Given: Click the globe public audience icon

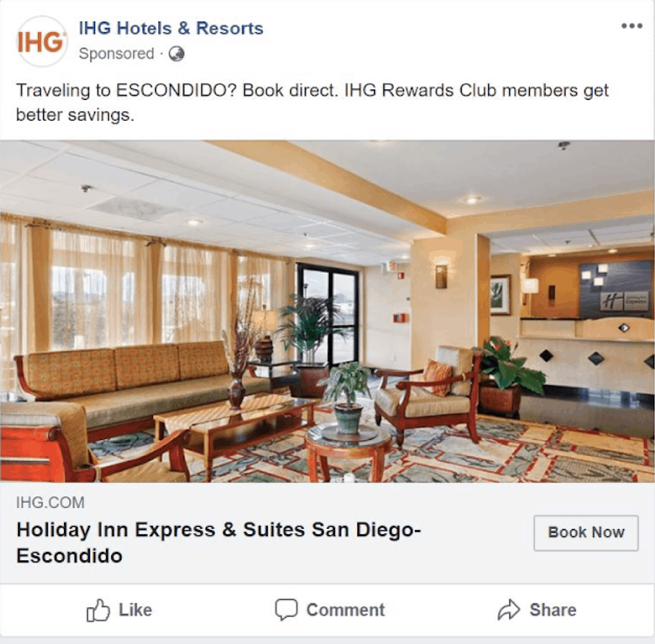Looking at the screenshot, I should click(176, 54).
